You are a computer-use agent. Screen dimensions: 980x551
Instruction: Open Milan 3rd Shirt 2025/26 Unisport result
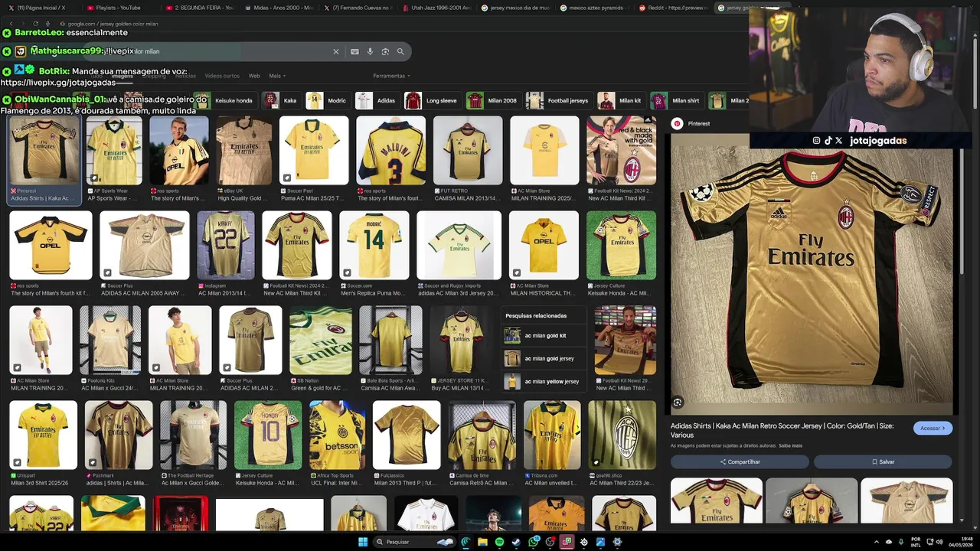point(43,435)
